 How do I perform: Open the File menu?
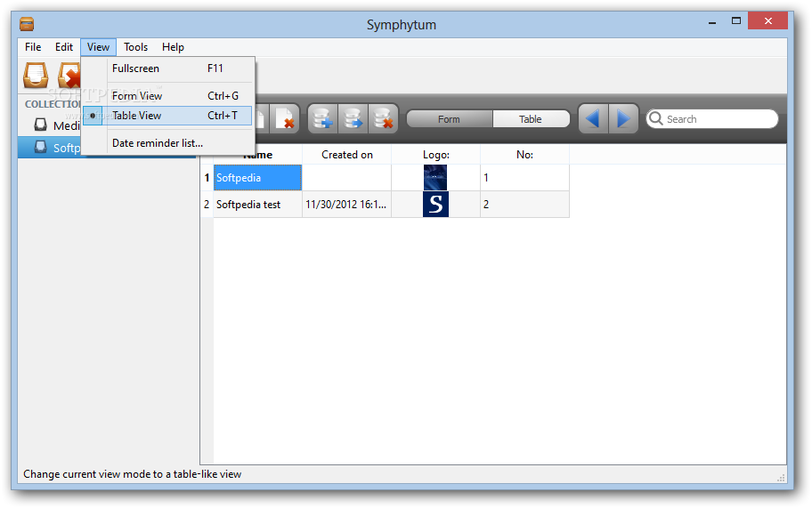pyautogui.click(x=33, y=46)
